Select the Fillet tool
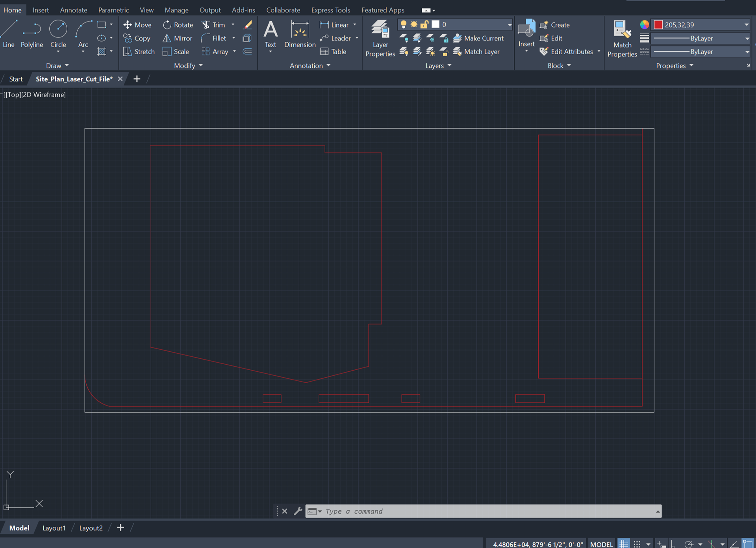756x548 pixels. [x=214, y=38]
